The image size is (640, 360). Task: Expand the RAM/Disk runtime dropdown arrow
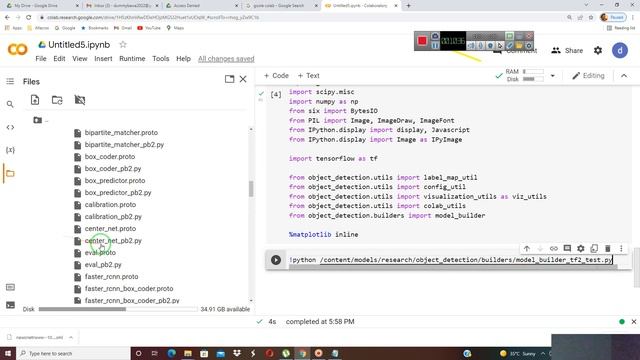[x=553, y=76]
